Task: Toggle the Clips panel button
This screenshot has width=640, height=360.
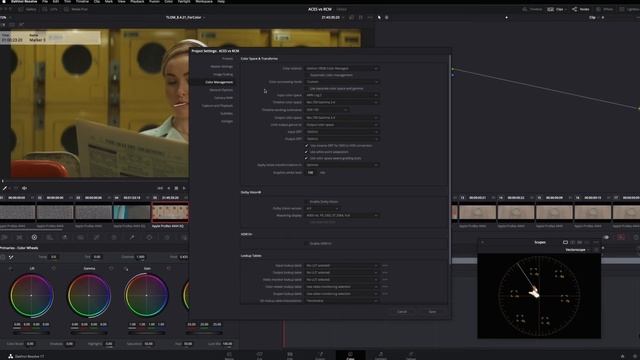Action: coord(556,9)
